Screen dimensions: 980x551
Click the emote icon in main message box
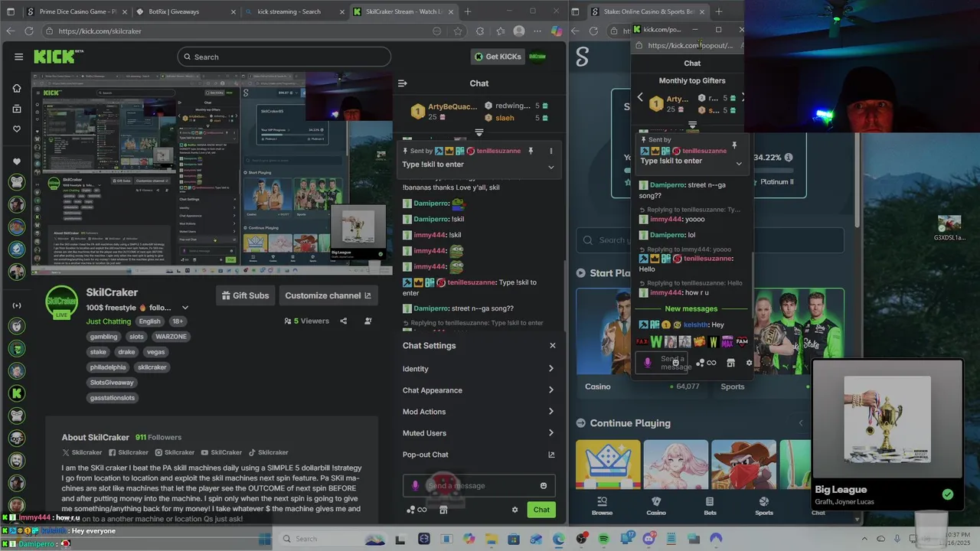tap(544, 485)
